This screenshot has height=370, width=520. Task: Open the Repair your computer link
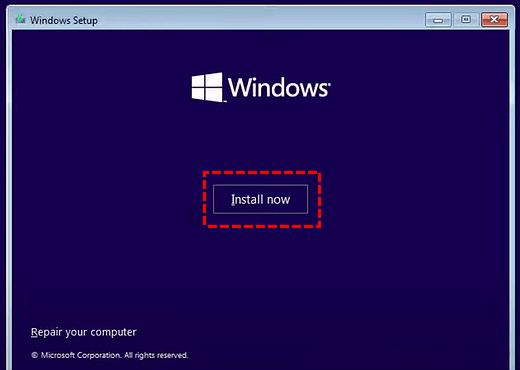pos(84,332)
